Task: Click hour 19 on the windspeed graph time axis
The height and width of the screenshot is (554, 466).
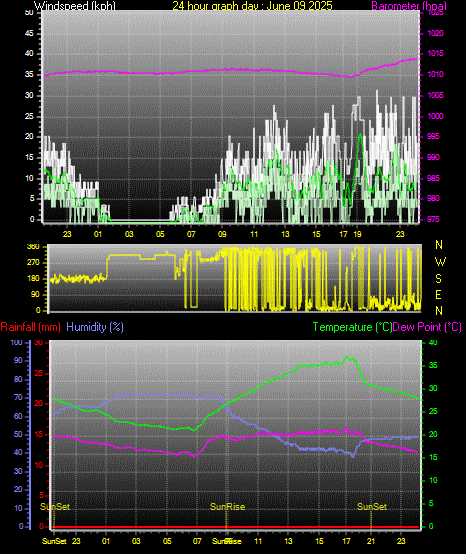Action: (358, 234)
